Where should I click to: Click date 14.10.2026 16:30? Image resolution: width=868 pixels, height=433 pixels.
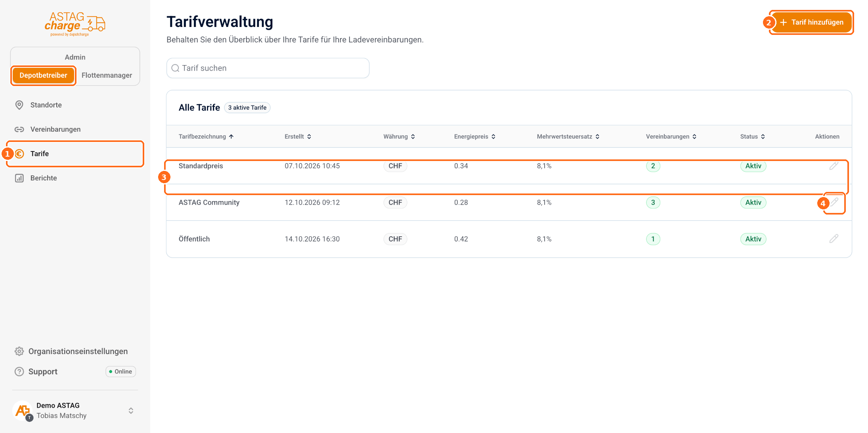[312, 239]
